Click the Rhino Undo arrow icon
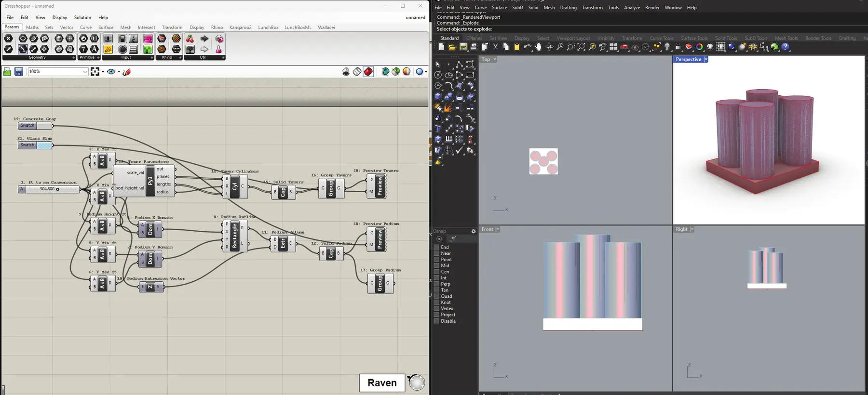This screenshot has height=395, width=868. (528, 47)
